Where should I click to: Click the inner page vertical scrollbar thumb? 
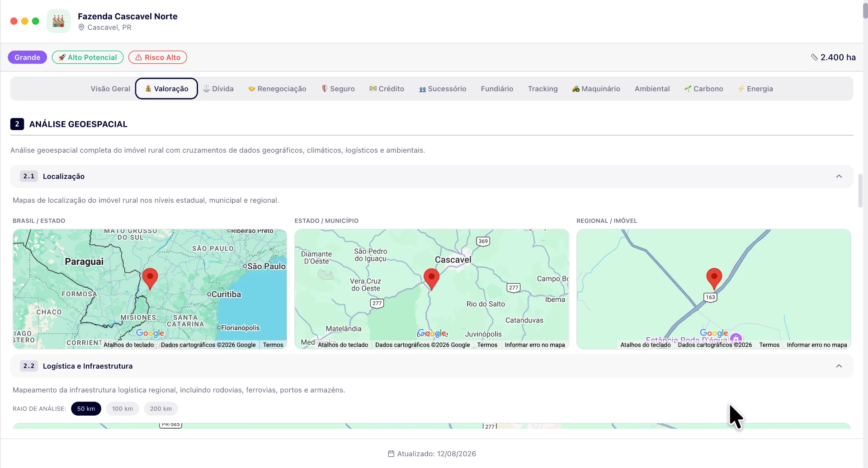click(x=860, y=190)
